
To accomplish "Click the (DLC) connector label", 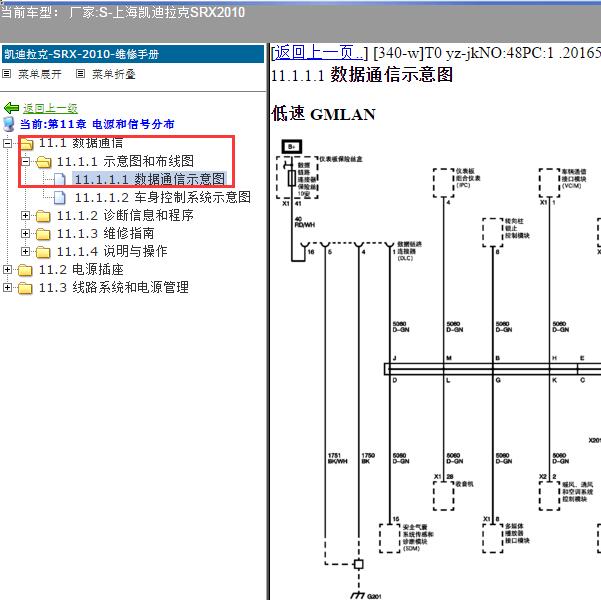I will click(x=405, y=258).
